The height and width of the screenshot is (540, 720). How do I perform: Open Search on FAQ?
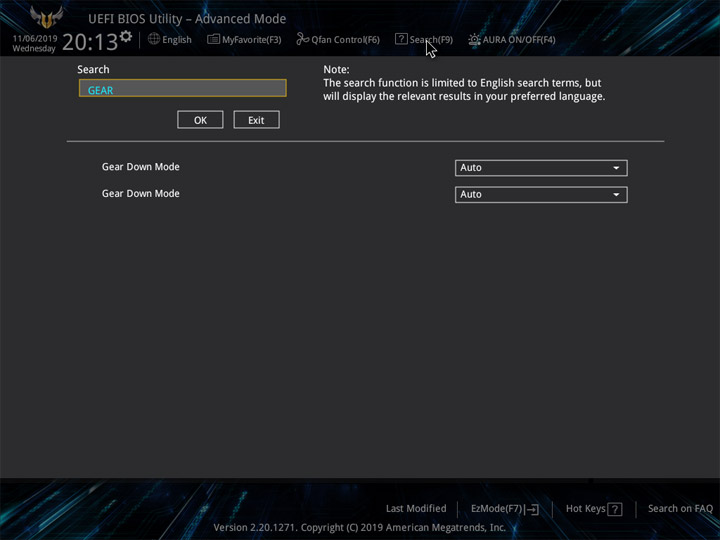[680, 508]
